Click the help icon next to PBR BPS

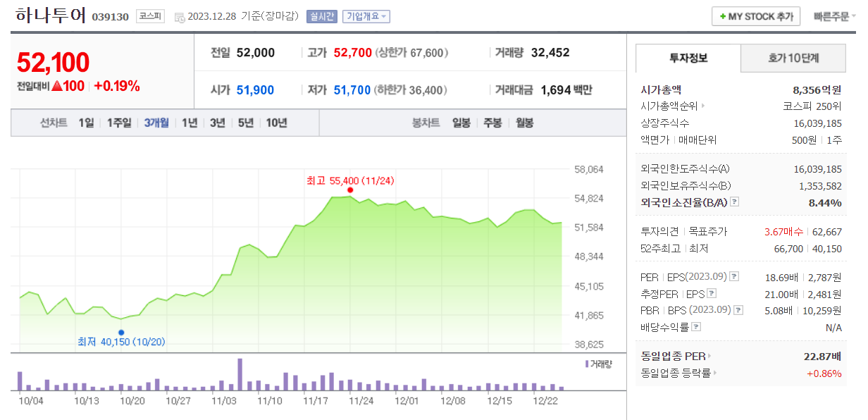pos(738,310)
